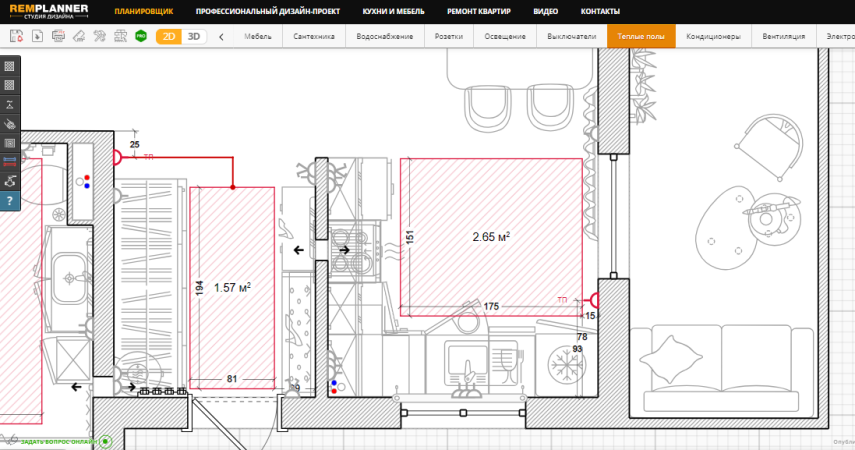Image resolution: width=855 pixels, height=450 pixels.
Task: Click the import file icon in toolbar
Action: [x=37, y=36]
